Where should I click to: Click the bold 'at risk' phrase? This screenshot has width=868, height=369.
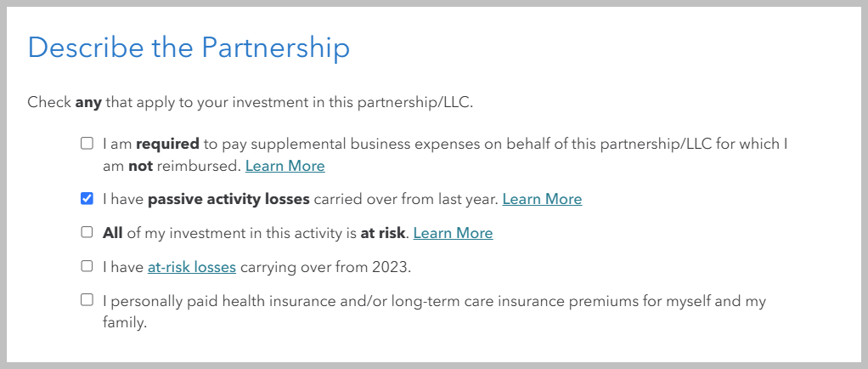[x=382, y=233]
